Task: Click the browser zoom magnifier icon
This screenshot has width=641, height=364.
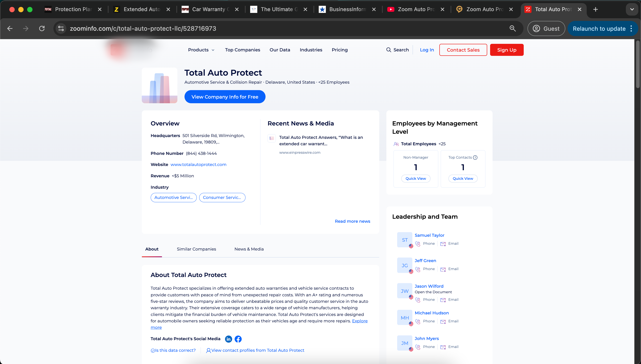Action: 513,28
